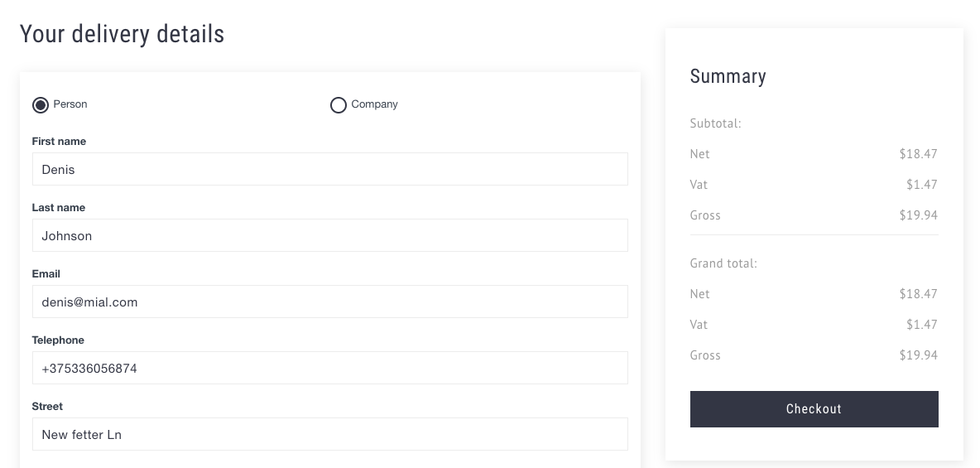Click the Summary heading
This screenshot has height=468, width=980.
click(x=728, y=76)
